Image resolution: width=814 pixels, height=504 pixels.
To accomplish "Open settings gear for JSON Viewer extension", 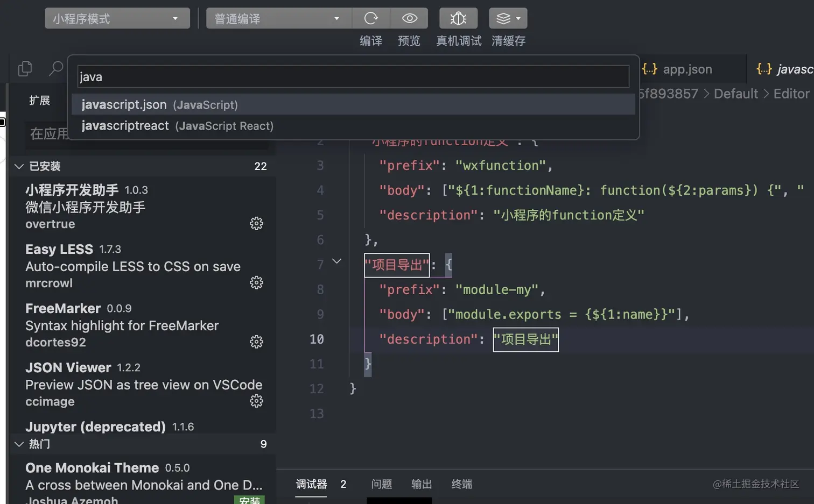I will 256,401.
